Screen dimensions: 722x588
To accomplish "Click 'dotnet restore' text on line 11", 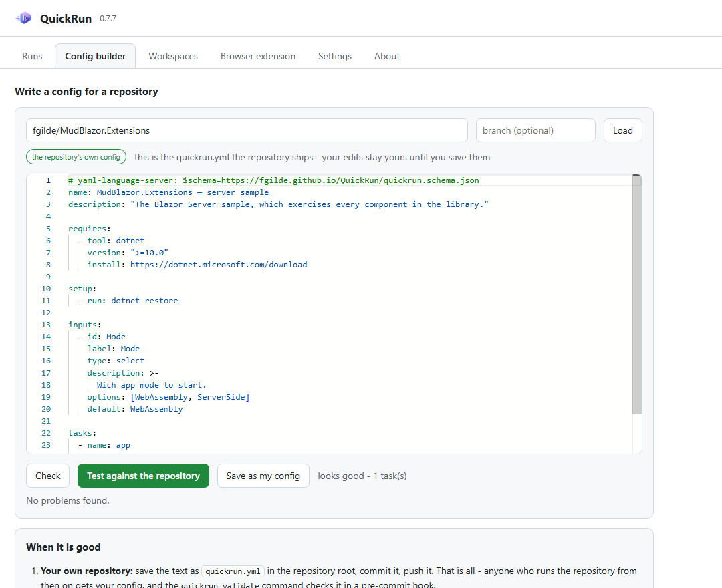I will pos(144,301).
